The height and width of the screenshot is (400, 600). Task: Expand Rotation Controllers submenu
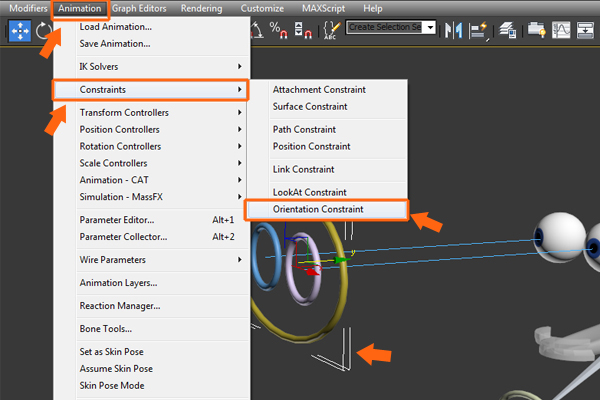[x=152, y=146]
